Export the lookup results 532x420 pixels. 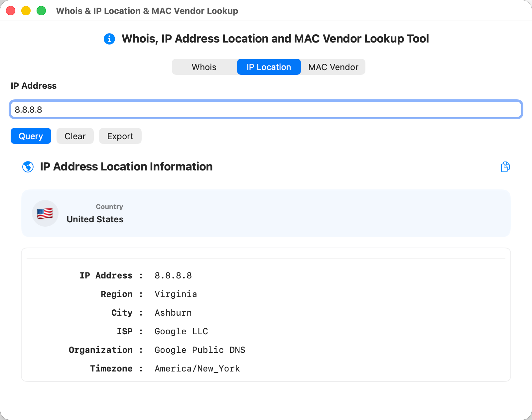click(120, 136)
